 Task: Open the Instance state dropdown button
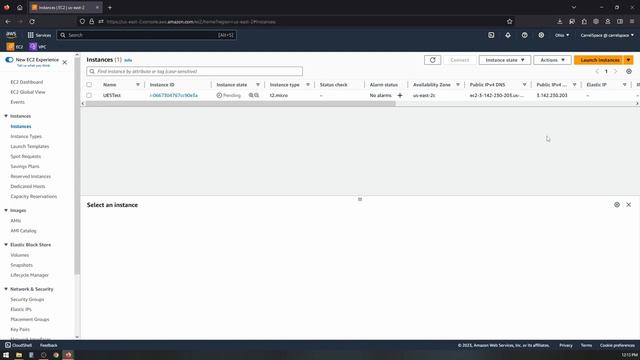click(505, 60)
